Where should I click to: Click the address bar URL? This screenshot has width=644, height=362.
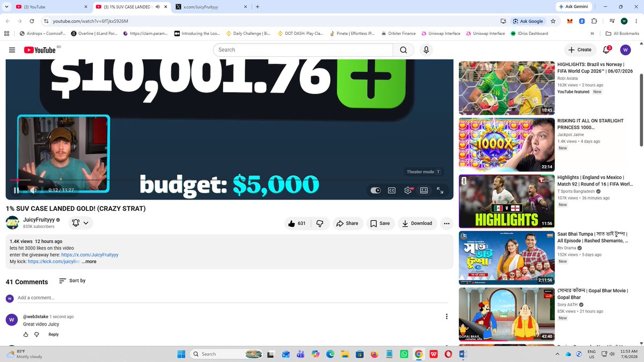point(90,21)
